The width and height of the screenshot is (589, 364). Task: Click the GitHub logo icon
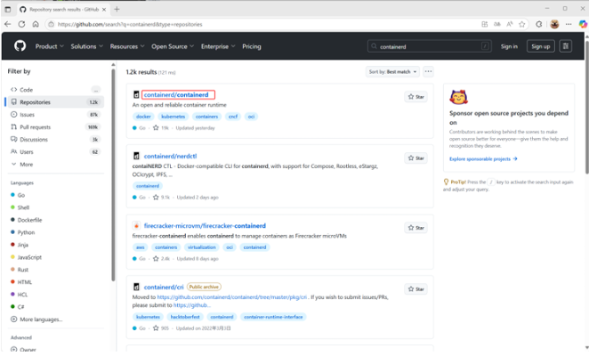[20, 46]
